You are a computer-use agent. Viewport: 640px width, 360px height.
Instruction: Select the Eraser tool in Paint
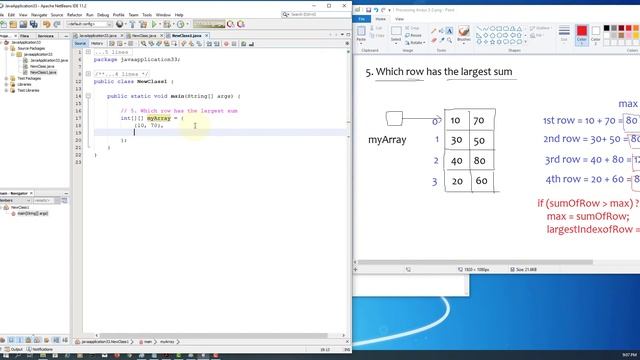(x=434, y=40)
